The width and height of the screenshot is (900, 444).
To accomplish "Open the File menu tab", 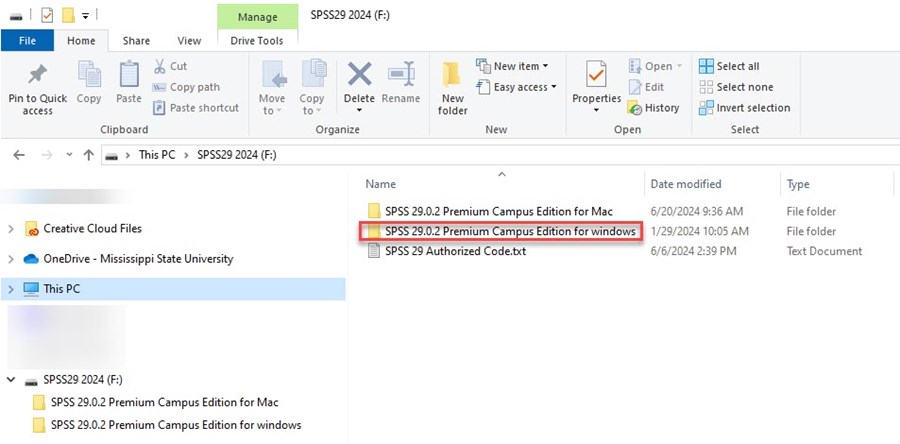I will [27, 41].
